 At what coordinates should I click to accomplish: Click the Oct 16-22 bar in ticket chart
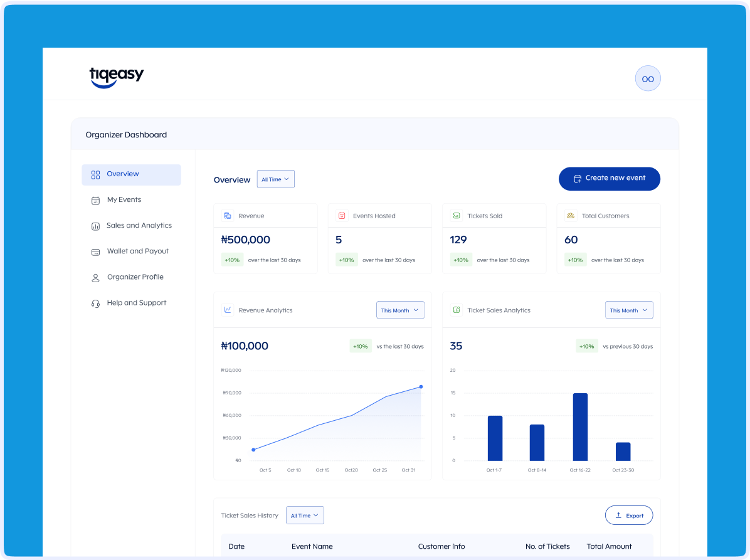[580, 426]
